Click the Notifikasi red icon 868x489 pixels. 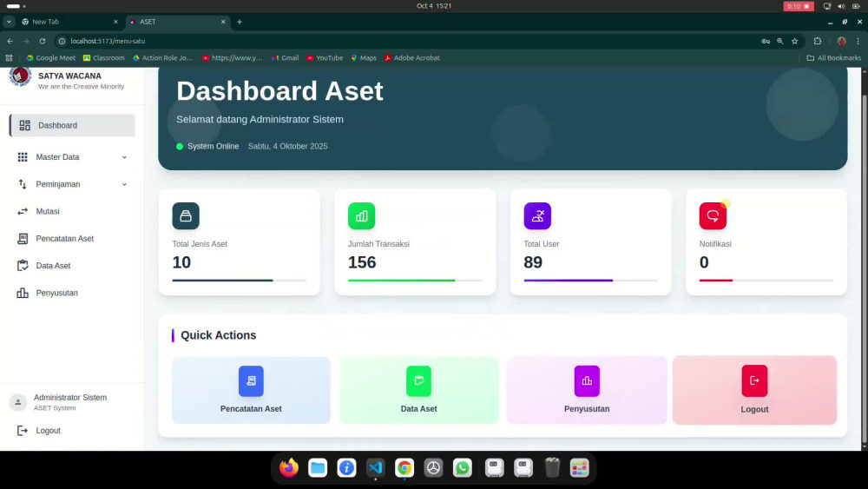[713, 216]
